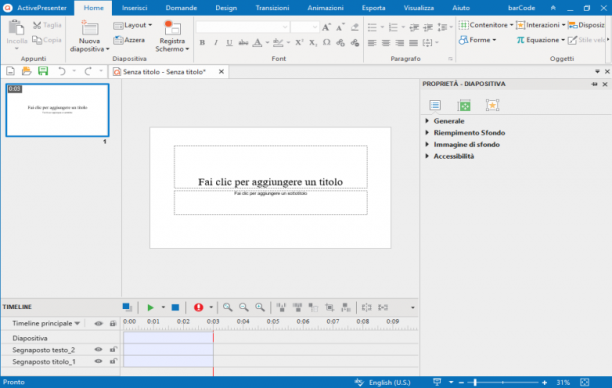This screenshot has width=612, height=388.
Task: Apply superscript formatting
Action: [299, 43]
